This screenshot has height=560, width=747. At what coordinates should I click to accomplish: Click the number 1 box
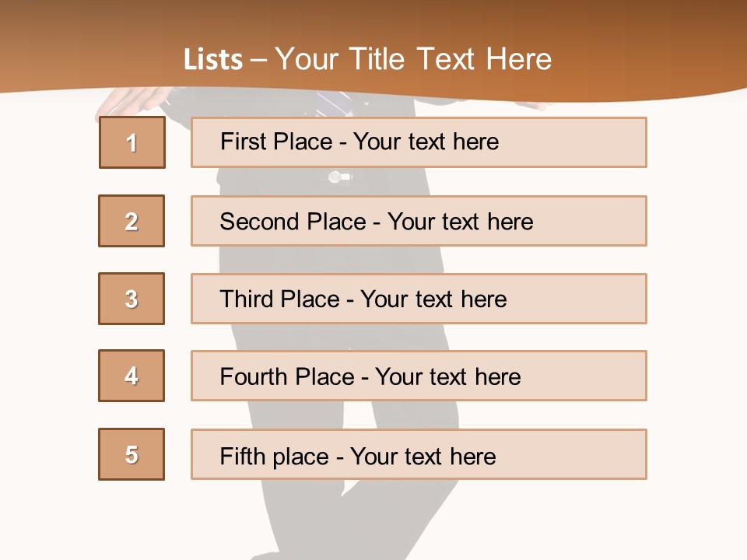coord(132,142)
